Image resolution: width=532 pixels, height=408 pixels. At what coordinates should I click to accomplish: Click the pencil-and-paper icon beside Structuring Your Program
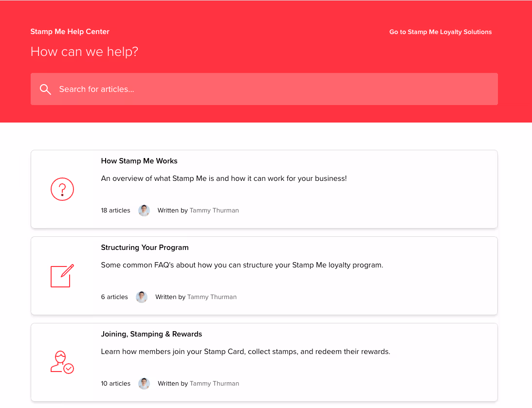click(62, 276)
